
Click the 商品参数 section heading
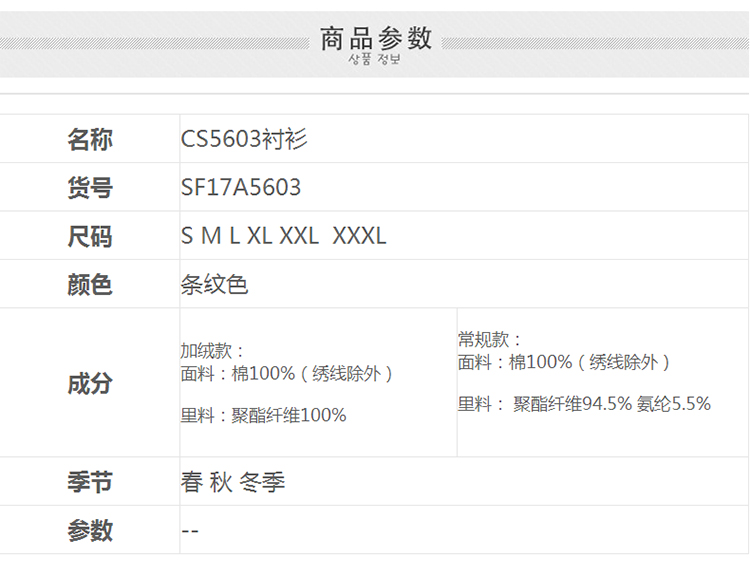375,38
